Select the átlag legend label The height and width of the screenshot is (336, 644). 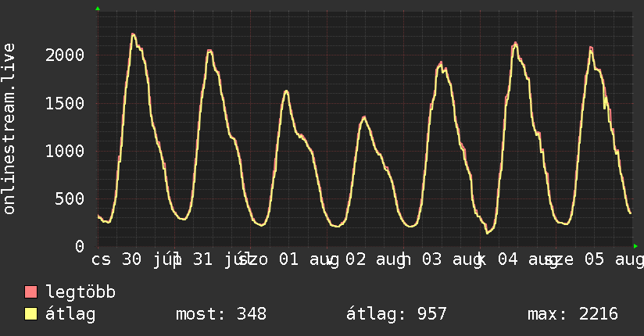click(70, 315)
